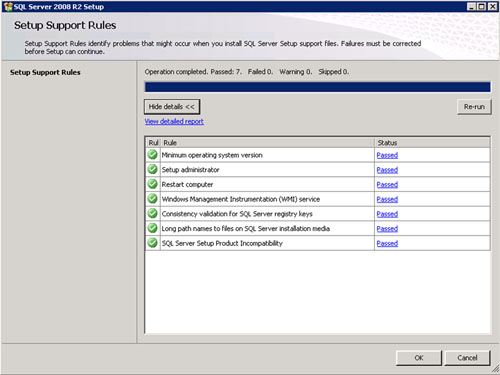The image size is (500, 375).
Task: Select 'Long path names to files' rule text
Action: pyautogui.click(x=246, y=228)
